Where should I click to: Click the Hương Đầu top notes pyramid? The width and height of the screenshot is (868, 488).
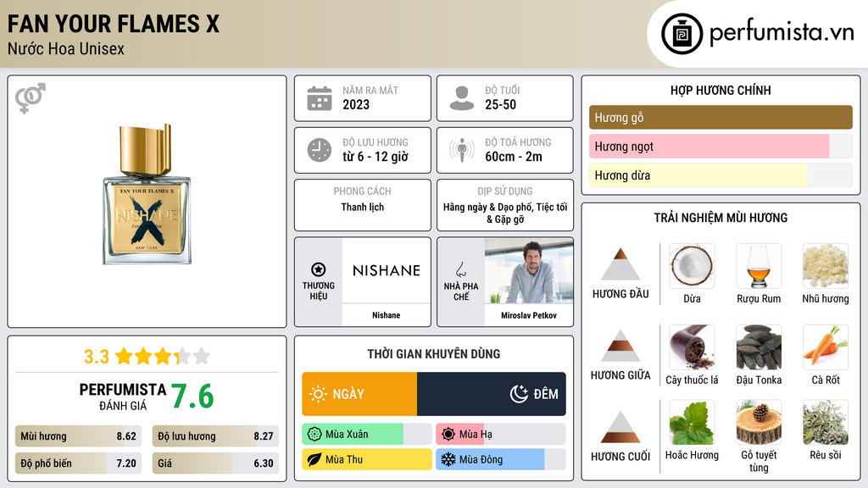tap(620, 264)
